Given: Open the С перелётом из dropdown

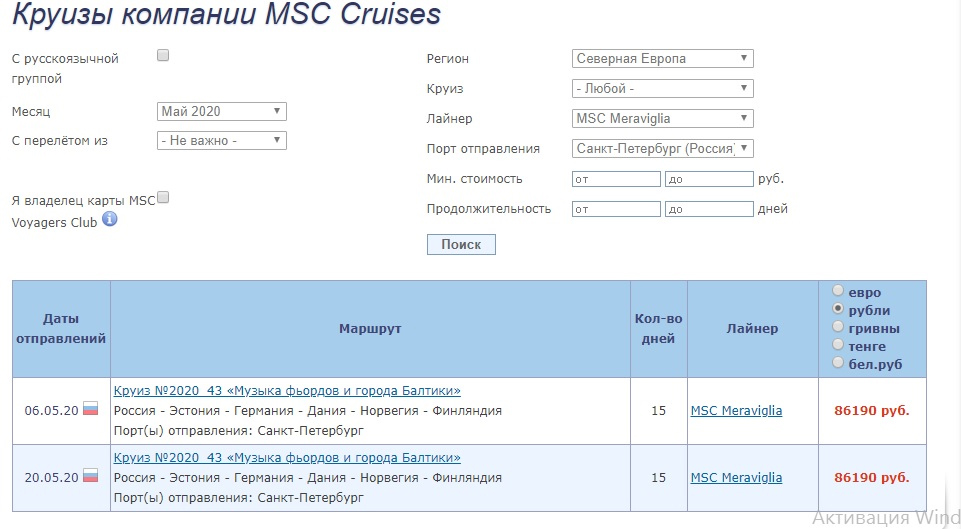Looking at the screenshot, I should (222, 141).
